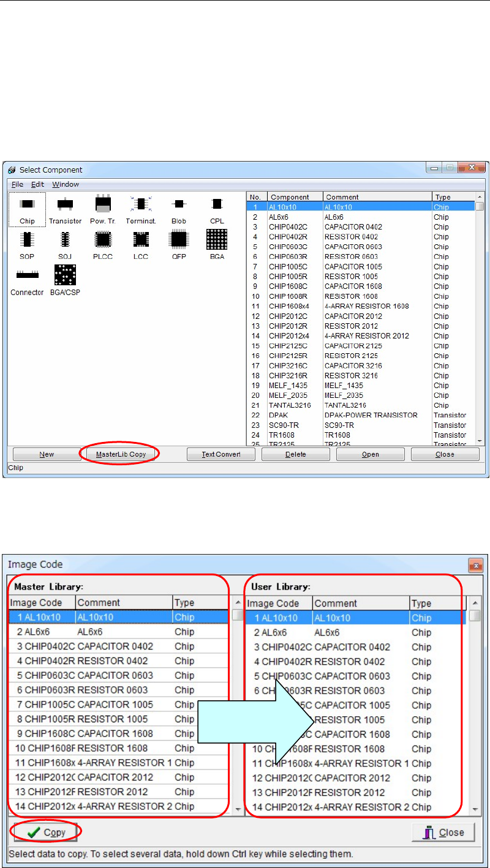Select SC90-TR row in component list

point(361,425)
